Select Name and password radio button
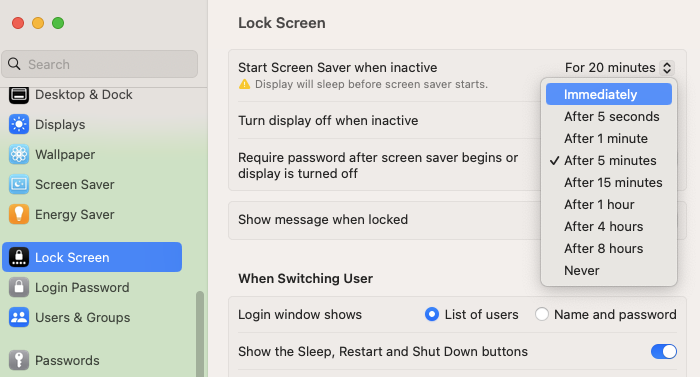Viewport: 700px width, 377px height. [x=542, y=314]
